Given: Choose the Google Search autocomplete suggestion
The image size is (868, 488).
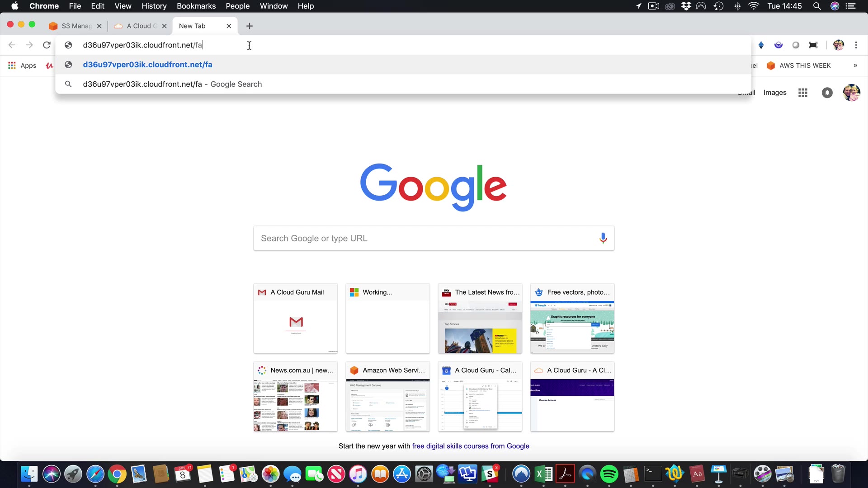Looking at the screenshot, I should tap(172, 84).
